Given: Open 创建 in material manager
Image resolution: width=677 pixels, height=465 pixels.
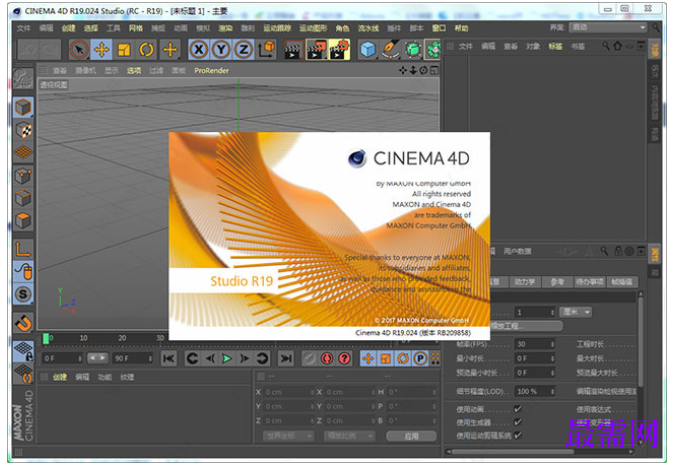Looking at the screenshot, I should [x=60, y=377].
